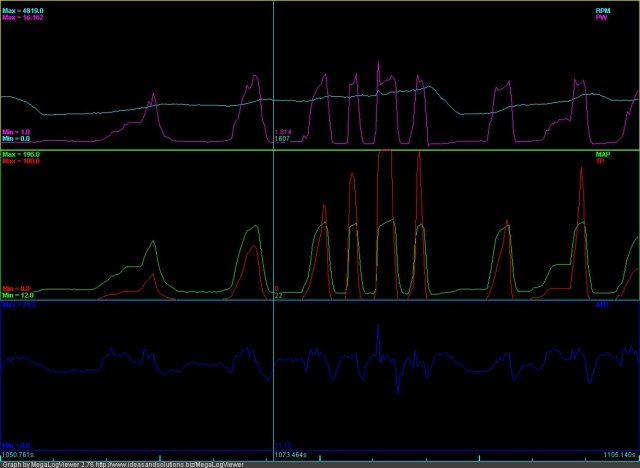Click the MAP Min = 12.0 readout
The image size is (640, 468).
18,295
